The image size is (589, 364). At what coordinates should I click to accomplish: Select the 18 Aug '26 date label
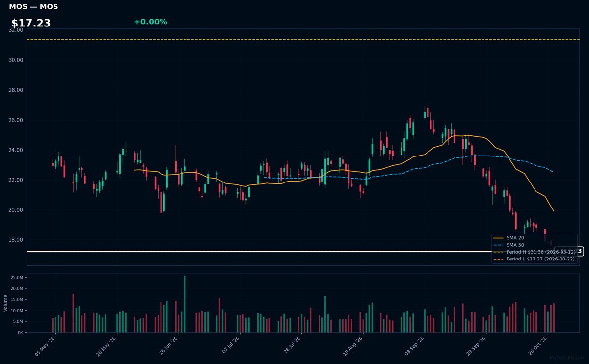click(x=352, y=346)
